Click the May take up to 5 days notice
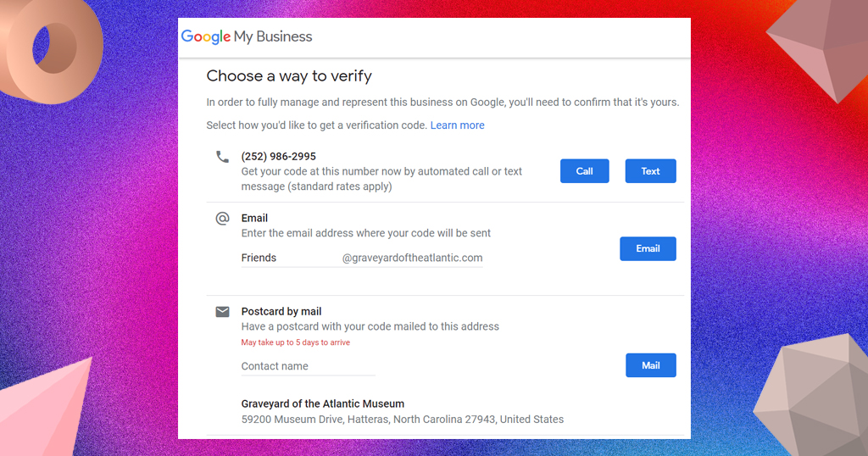Image resolution: width=868 pixels, height=456 pixels. [296, 342]
